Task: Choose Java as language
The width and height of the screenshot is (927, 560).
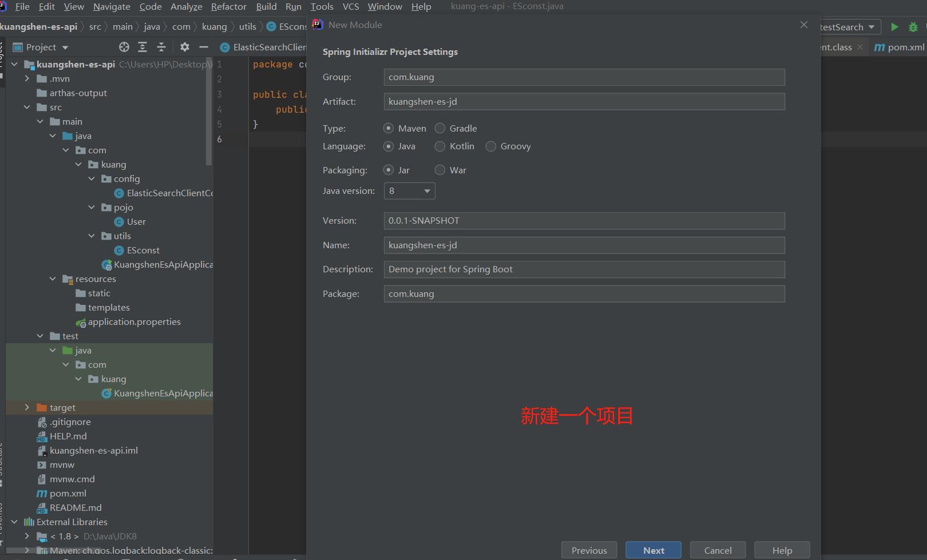Action: coord(389,146)
